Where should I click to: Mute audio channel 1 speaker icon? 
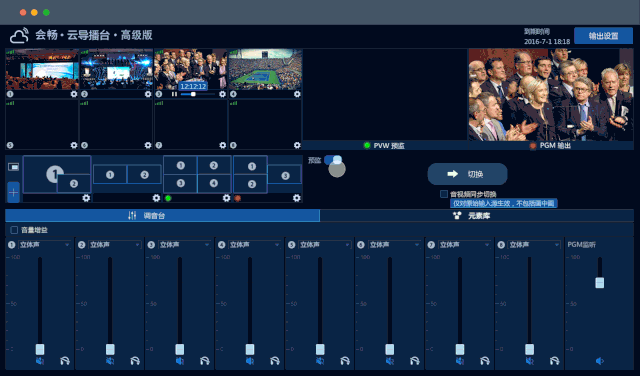(x=40, y=361)
